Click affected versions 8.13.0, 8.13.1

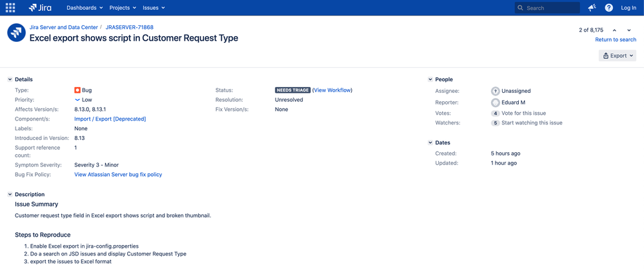coord(90,109)
